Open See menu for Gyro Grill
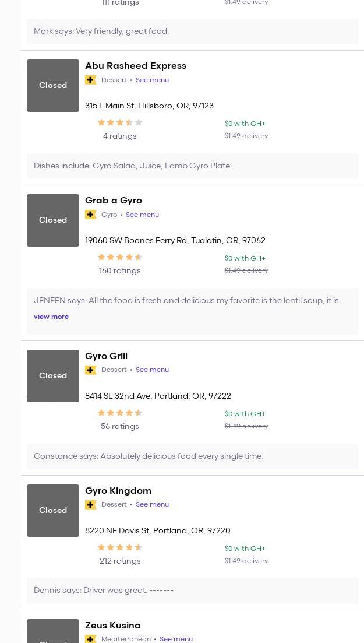Viewport: 364px width, 643px height. pos(152,370)
